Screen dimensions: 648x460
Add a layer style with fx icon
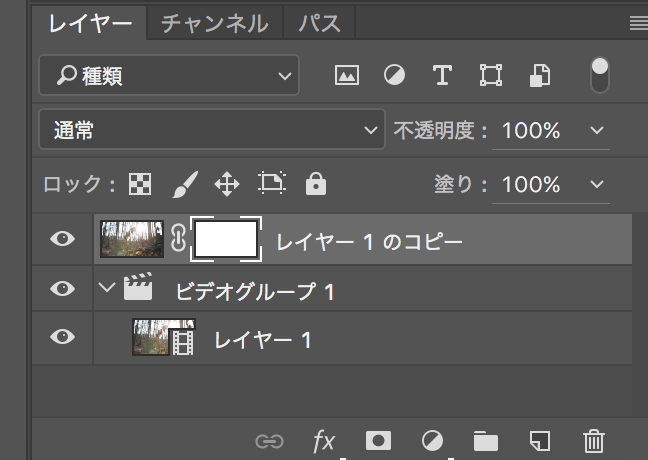point(324,441)
